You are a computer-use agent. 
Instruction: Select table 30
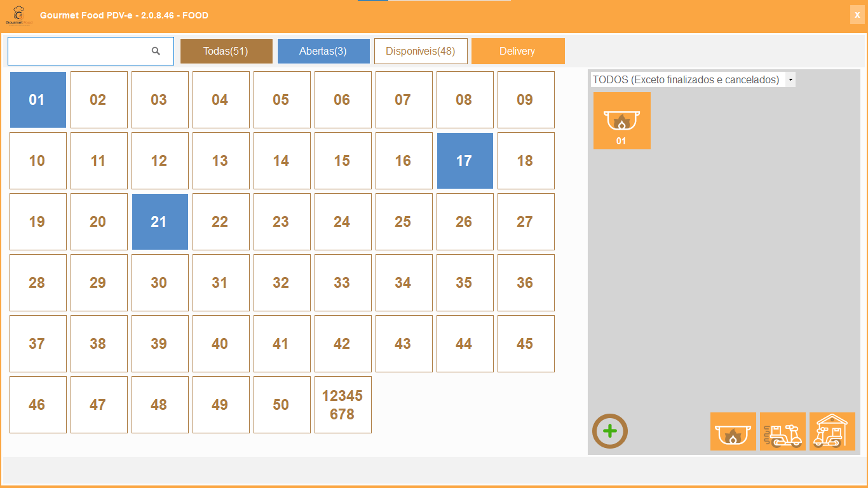pyautogui.click(x=160, y=283)
